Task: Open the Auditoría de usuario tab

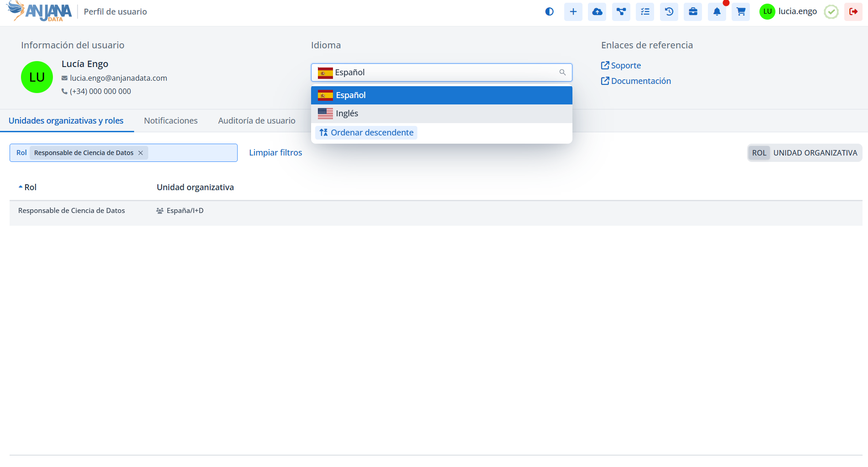Action: coord(256,121)
